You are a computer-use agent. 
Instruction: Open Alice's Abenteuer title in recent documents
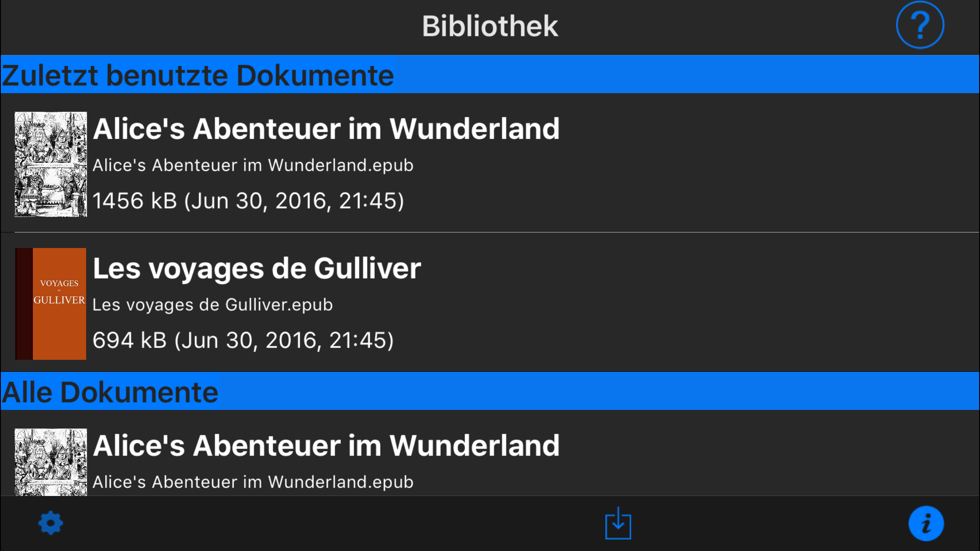[326, 129]
